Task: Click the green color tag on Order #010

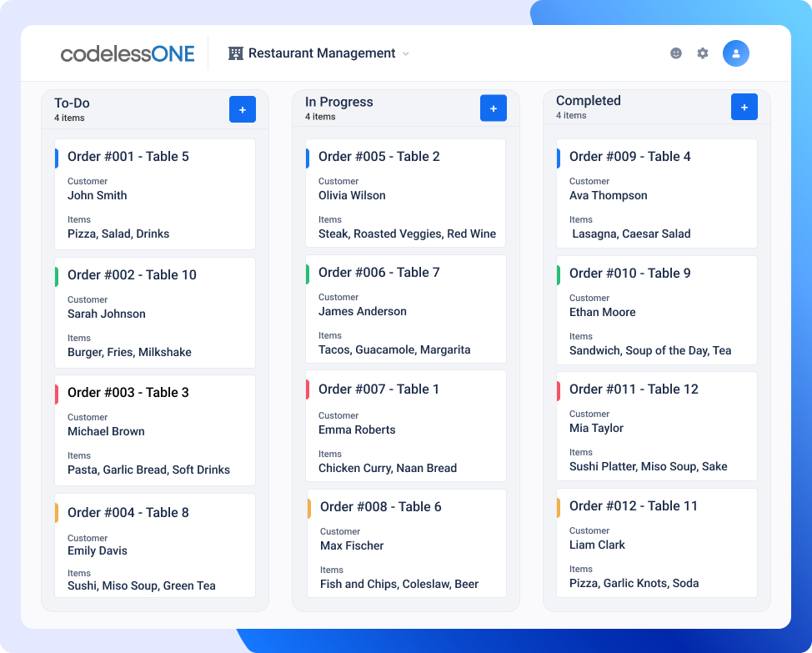Action: pyautogui.click(x=559, y=274)
